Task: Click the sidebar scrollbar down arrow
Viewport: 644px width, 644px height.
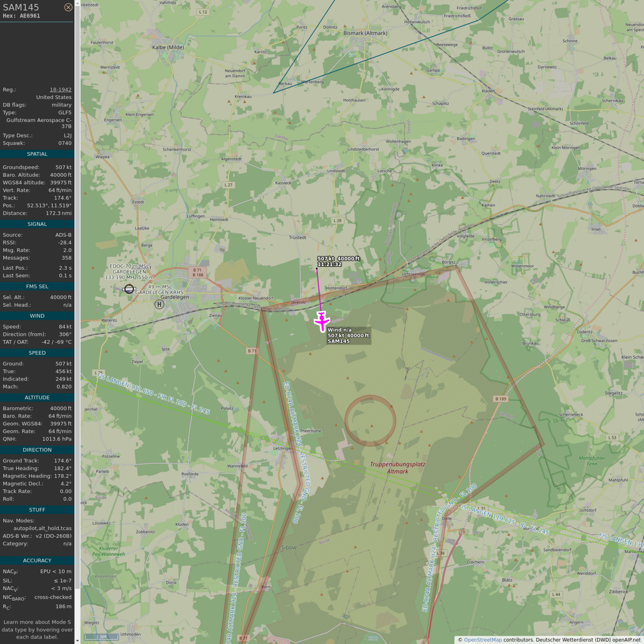Action: pos(77,640)
